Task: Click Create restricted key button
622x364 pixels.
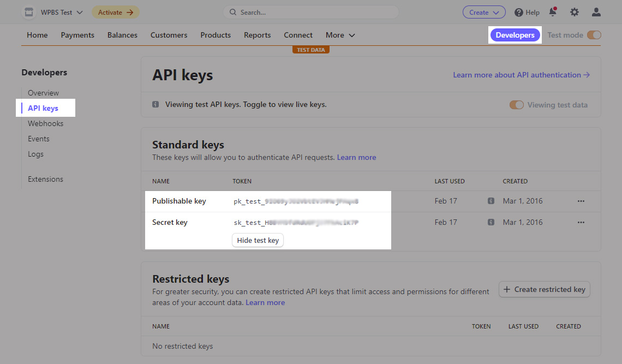Action: (x=544, y=289)
